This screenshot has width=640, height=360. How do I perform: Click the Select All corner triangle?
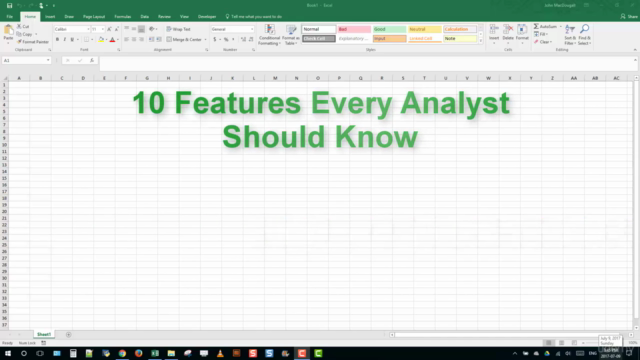point(5,78)
